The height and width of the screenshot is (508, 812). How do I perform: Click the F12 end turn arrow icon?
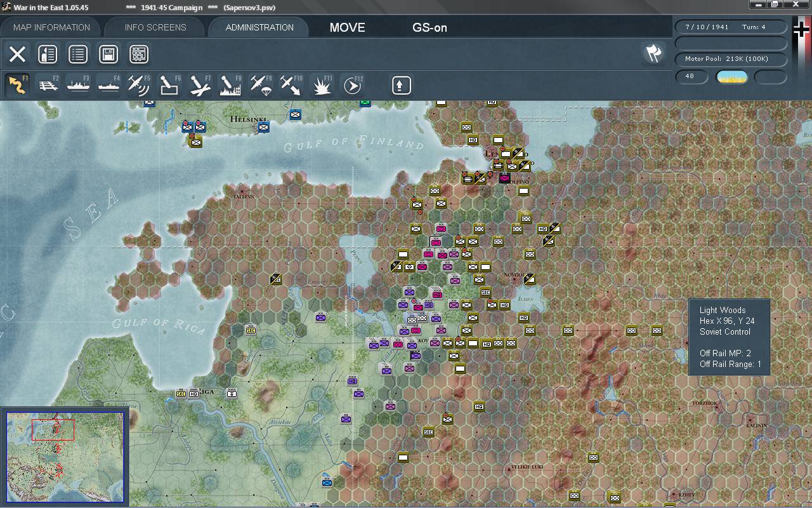point(353,85)
